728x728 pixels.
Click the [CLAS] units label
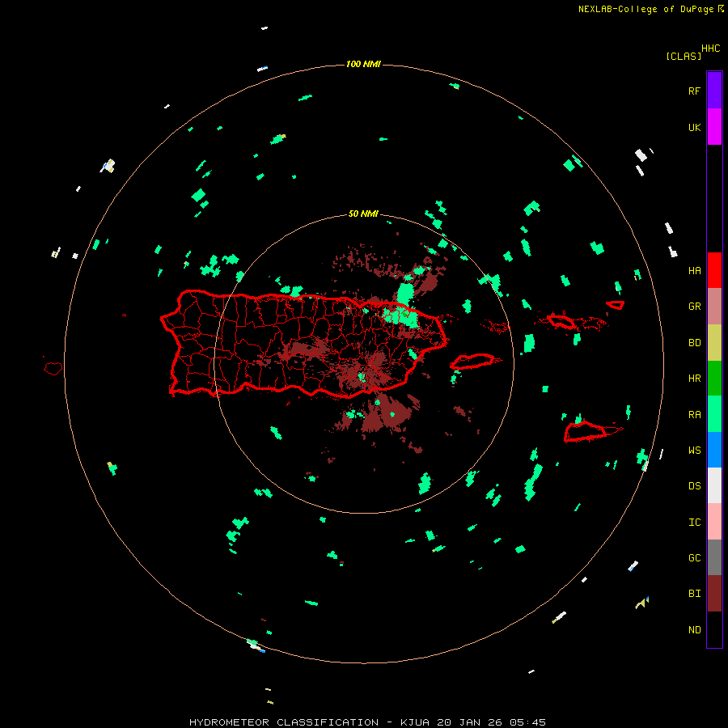(x=684, y=56)
